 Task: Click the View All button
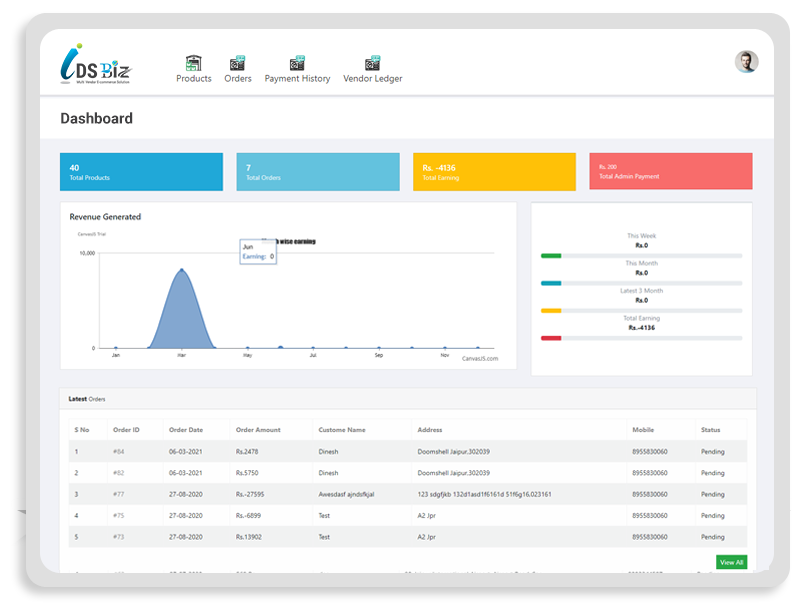click(731, 563)
